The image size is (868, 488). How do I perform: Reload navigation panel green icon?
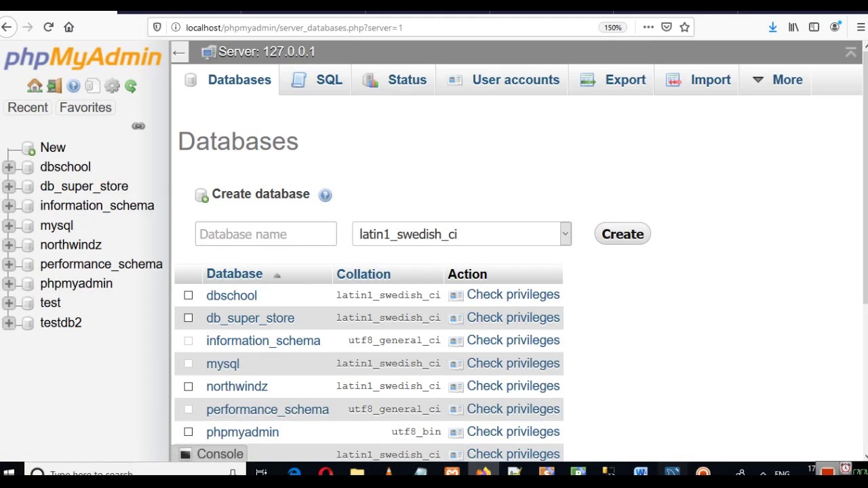pos(131,86)
